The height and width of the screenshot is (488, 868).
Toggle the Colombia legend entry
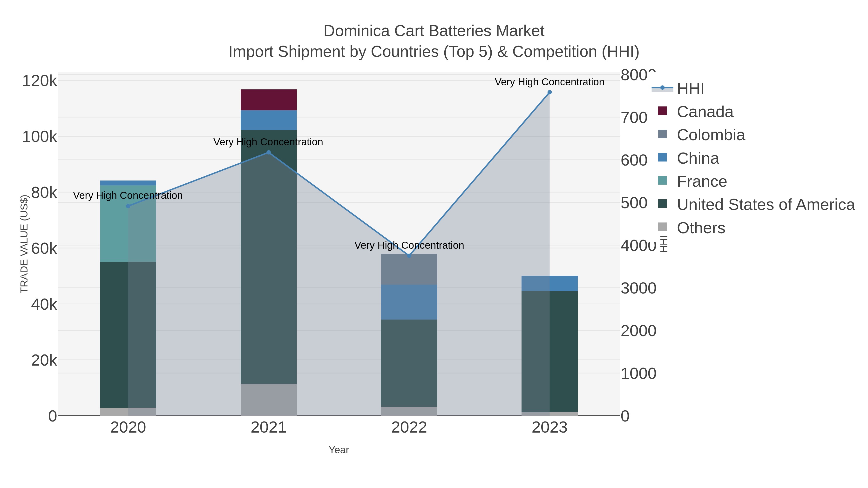pyautogui.click(x=701, y=135)
